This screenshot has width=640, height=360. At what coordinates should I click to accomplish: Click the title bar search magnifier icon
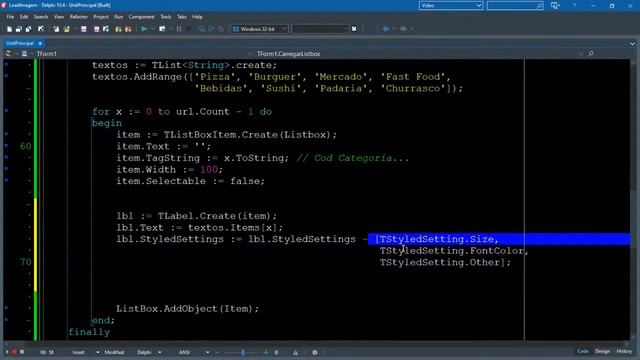tap(540, 6)
